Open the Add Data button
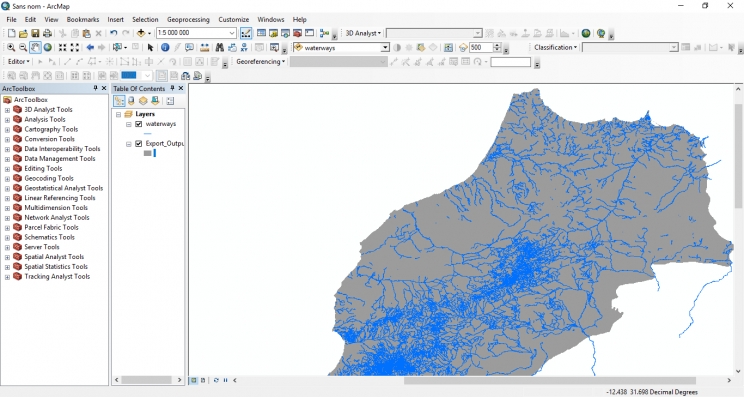This screenshot has width=744, height=397. (141, 33)
